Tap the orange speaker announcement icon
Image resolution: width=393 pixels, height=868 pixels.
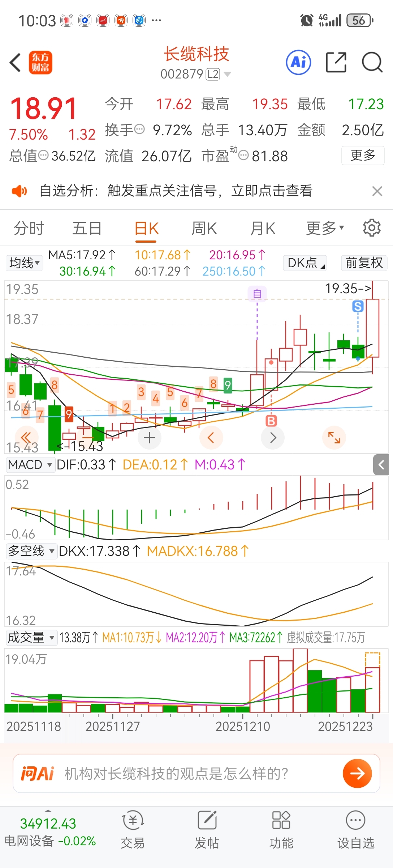[x=19, y=191]
